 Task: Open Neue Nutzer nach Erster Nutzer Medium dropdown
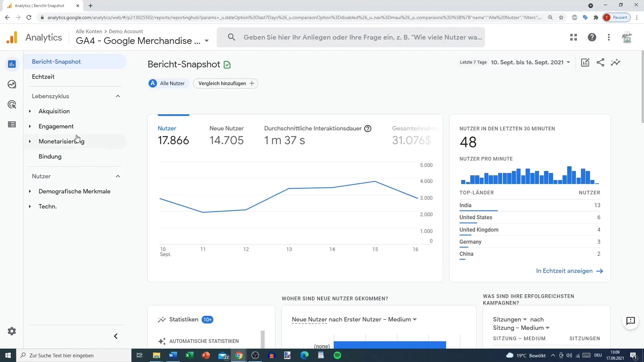(415, 319)
